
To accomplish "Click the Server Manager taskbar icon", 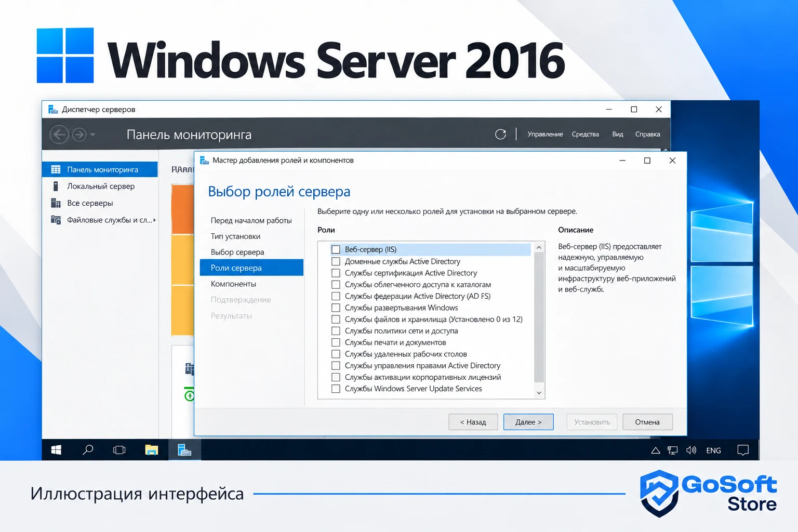I will (x=184, y=450).
